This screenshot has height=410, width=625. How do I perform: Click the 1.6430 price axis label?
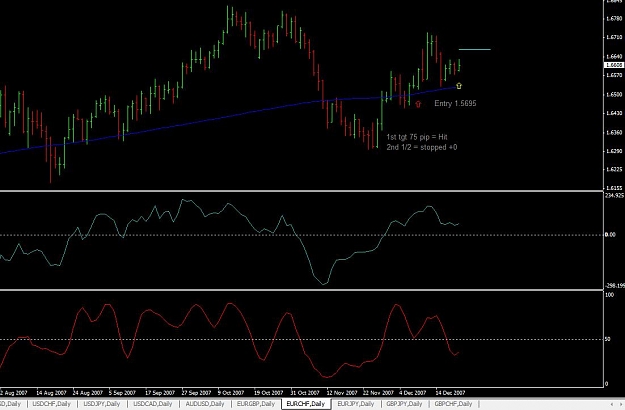click(x=614, y=113)
